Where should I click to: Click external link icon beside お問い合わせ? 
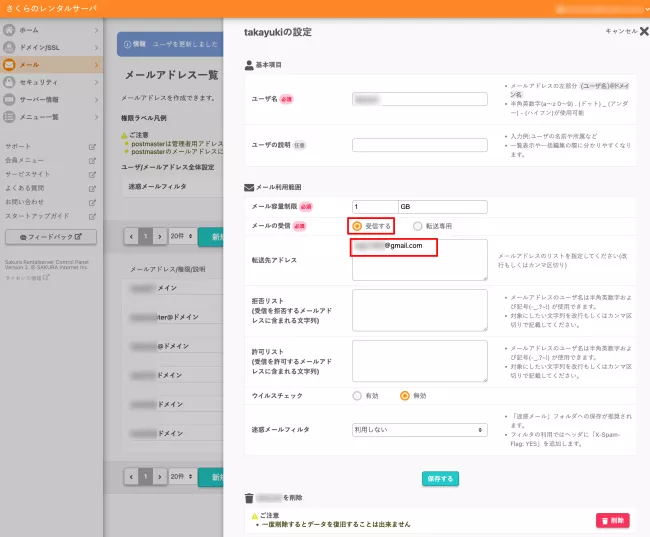click(92, 202)
